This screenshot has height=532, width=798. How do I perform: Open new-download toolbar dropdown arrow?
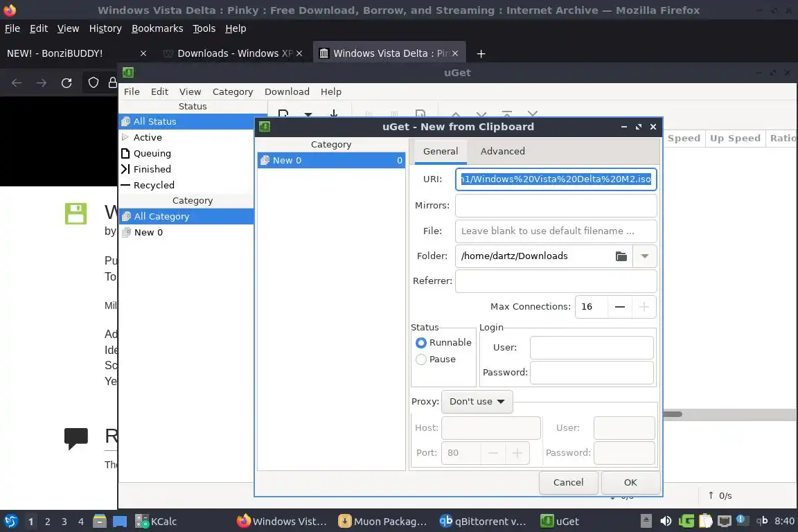click(x=308, y=114)
